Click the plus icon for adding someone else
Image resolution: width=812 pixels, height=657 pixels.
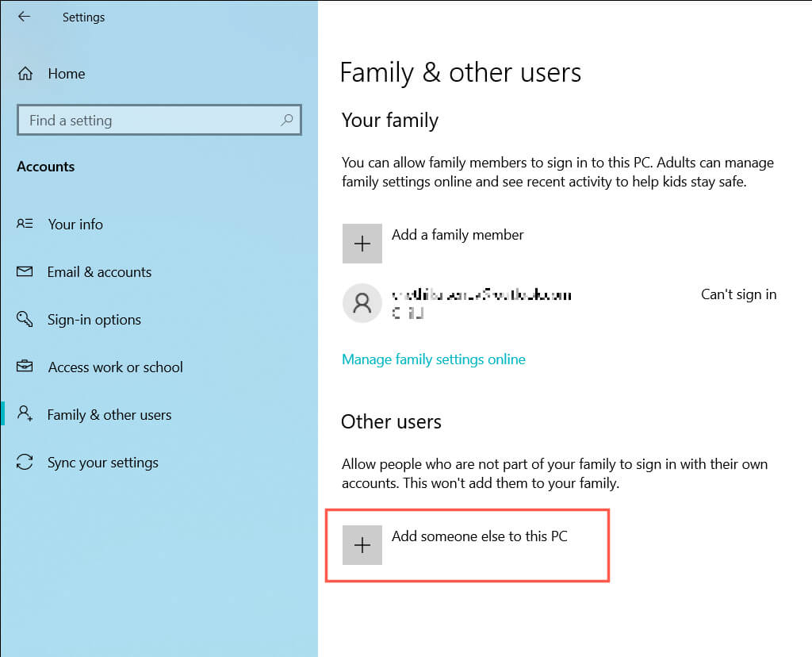(x=362, y=544)
